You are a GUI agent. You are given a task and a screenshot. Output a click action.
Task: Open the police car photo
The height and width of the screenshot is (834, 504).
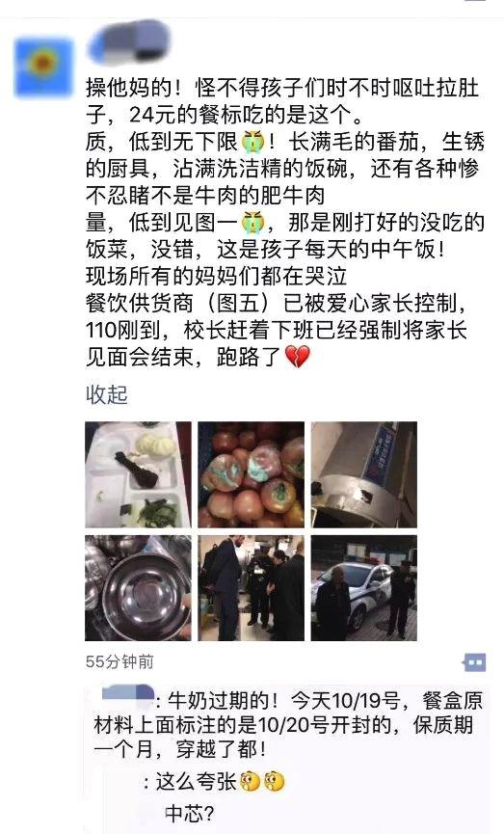click(363, 588)
